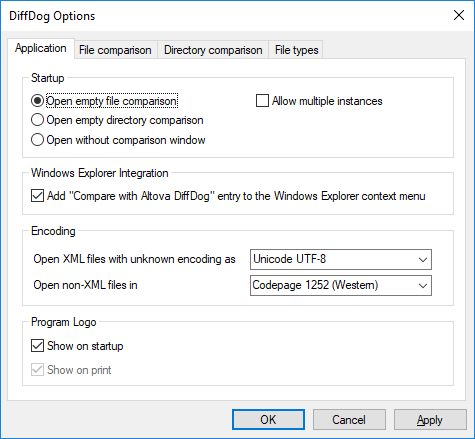Expand the Codepage 1252 (Western) dropdown
This screenshot has height=439, width=475.
[x=341, y=285]
